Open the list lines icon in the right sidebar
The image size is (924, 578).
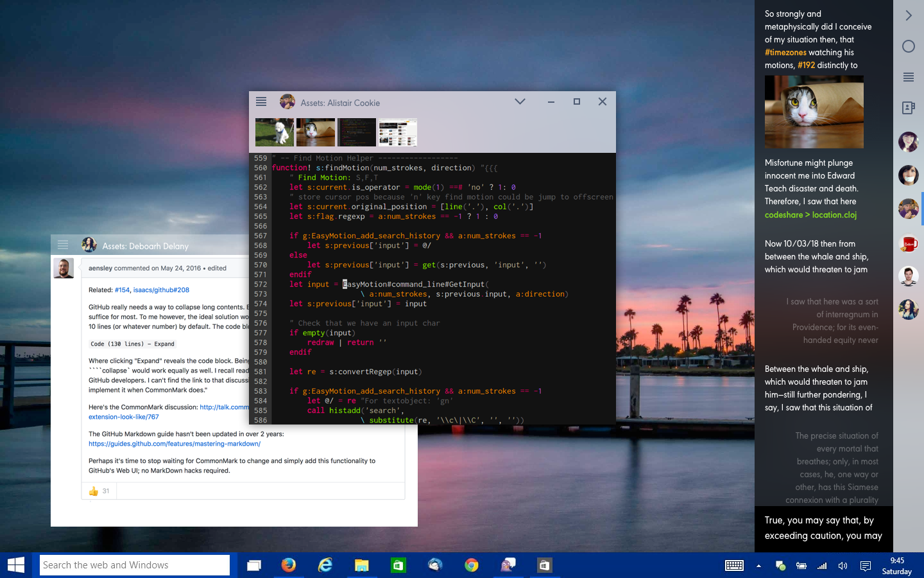click(x=909, y=77)
